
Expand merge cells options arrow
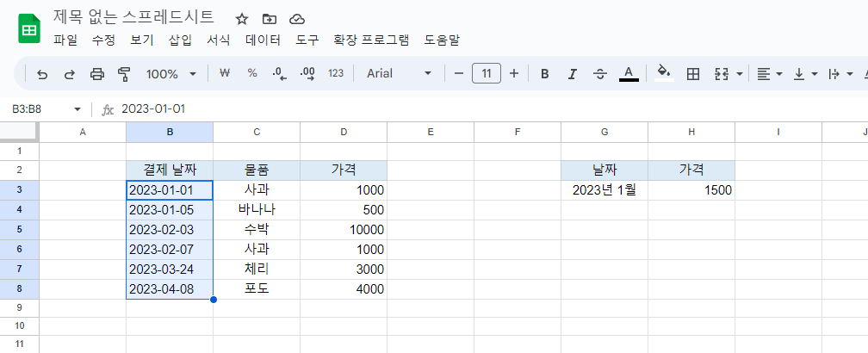pos(739,73)
